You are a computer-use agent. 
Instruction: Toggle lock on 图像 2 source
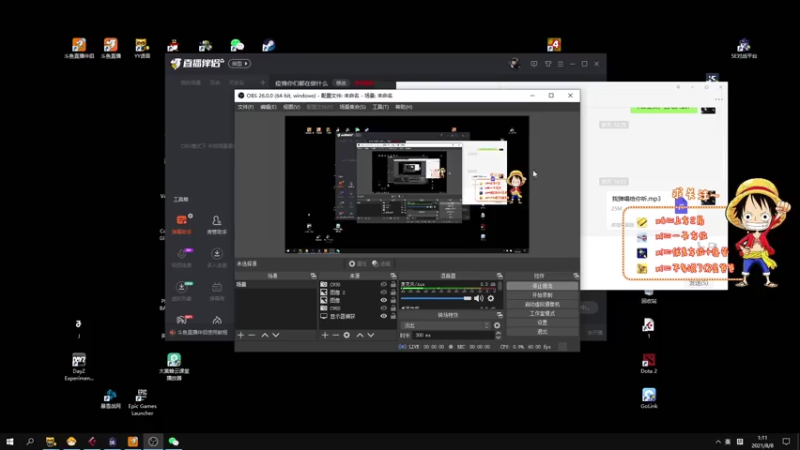click(393, 292)
